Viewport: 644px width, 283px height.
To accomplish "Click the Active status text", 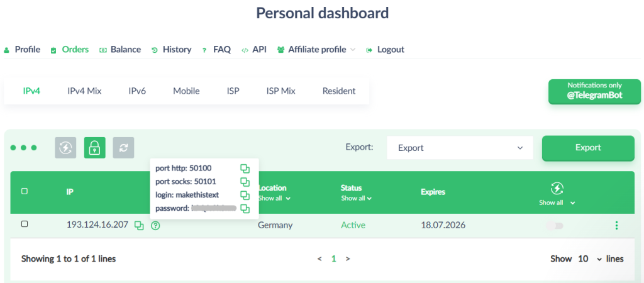I will click(353, 225).
